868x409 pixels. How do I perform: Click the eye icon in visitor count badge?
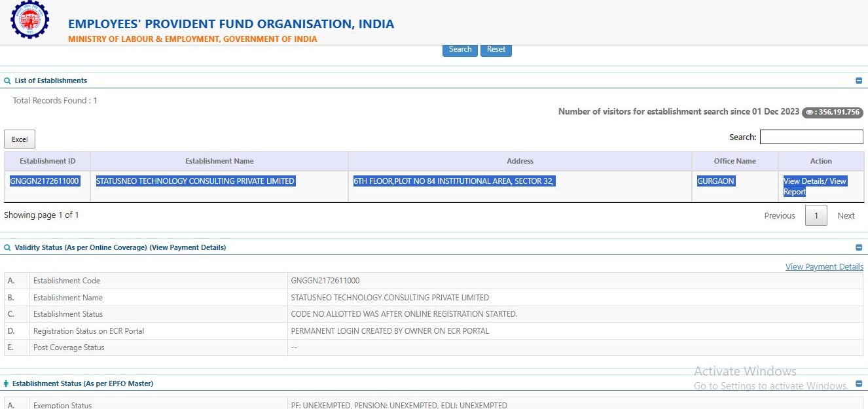(x=809, y=113)
